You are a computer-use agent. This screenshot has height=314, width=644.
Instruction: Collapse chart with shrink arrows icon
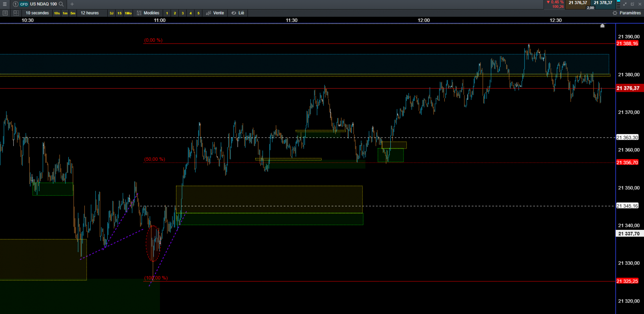coord(625,4)
